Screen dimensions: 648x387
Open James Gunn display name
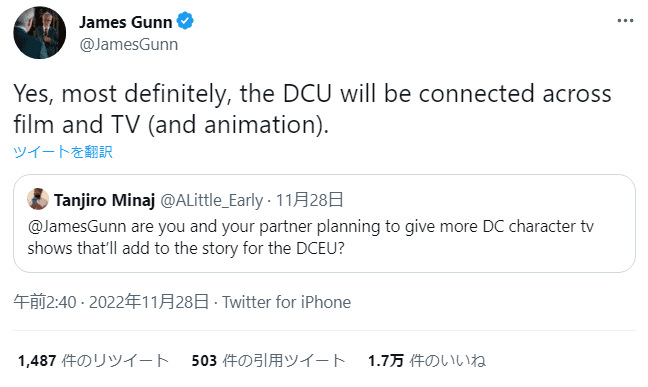coord(126,22)
